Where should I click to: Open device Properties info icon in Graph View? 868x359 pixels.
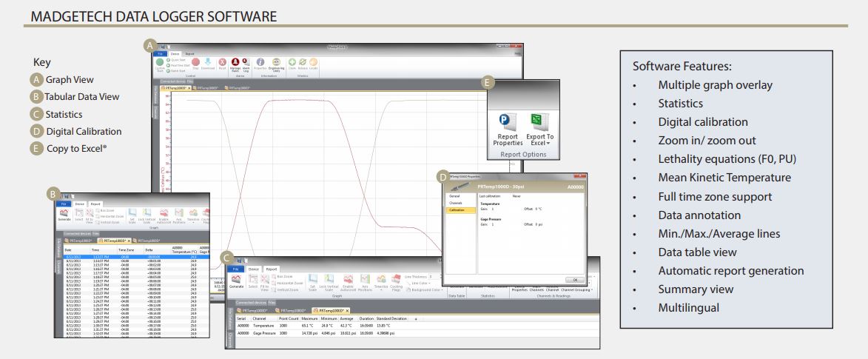pos(260,62)
